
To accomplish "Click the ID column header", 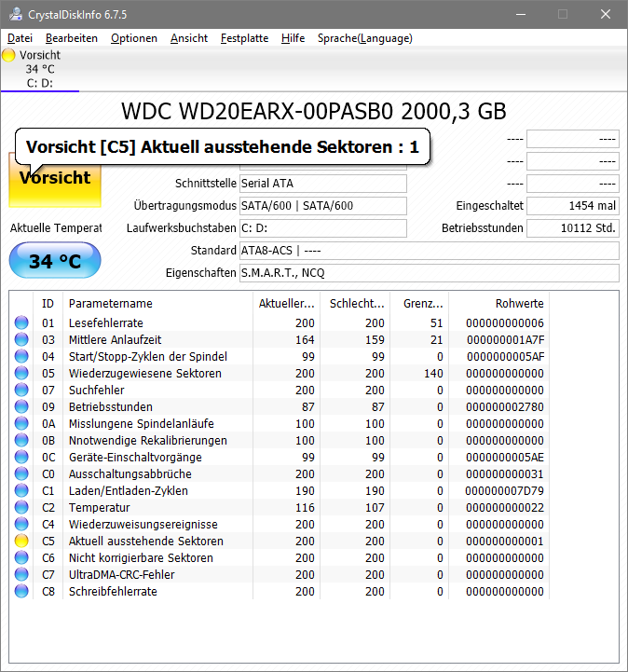I will point(48,304).
